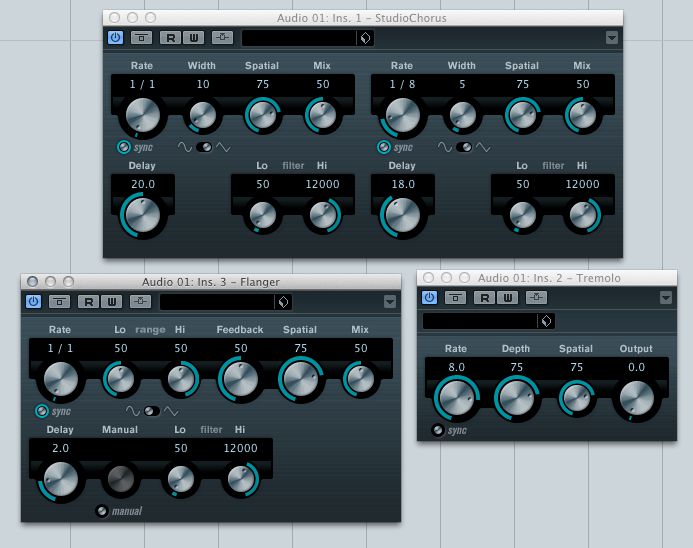Click Tremolo Depth knob

point(516,398)
